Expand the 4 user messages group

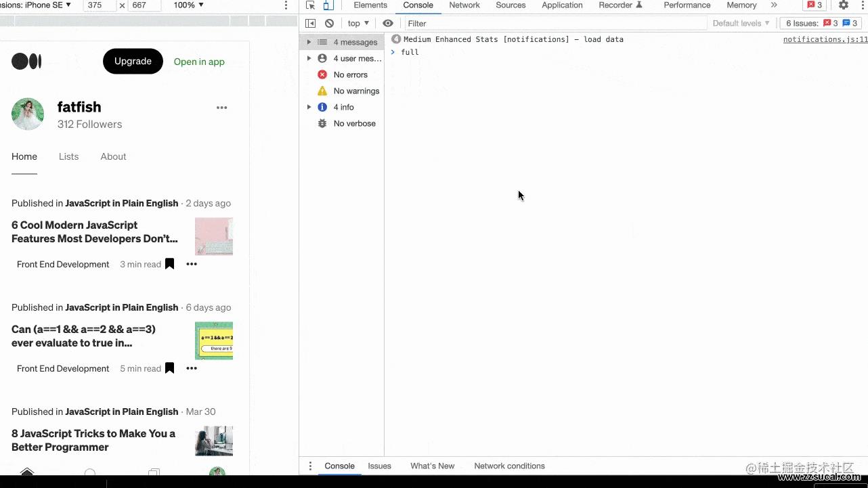click(x=309, y=58)
